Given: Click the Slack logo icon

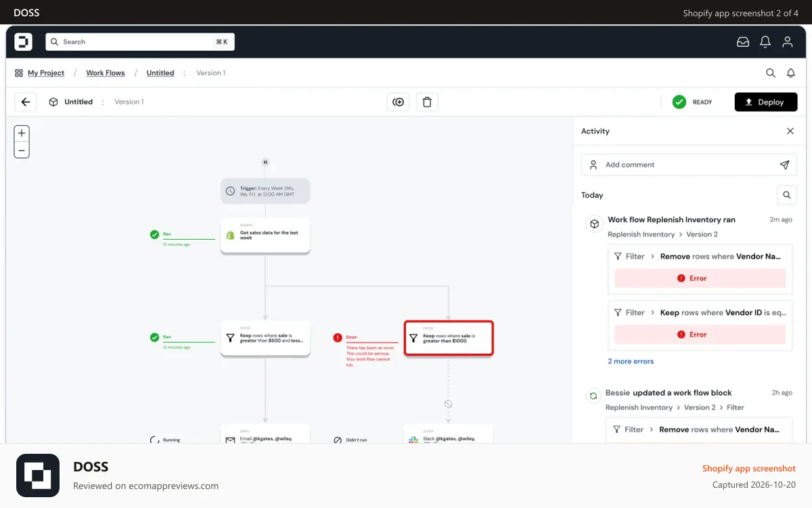Looking at the screenshot, I should click(x=413, y=440).
